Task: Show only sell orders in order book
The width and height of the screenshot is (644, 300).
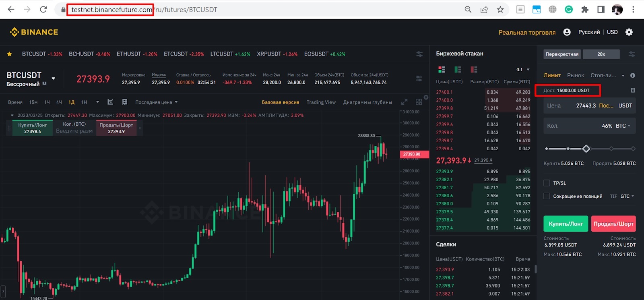Action: pyautogui.click(x=474, y=70)
